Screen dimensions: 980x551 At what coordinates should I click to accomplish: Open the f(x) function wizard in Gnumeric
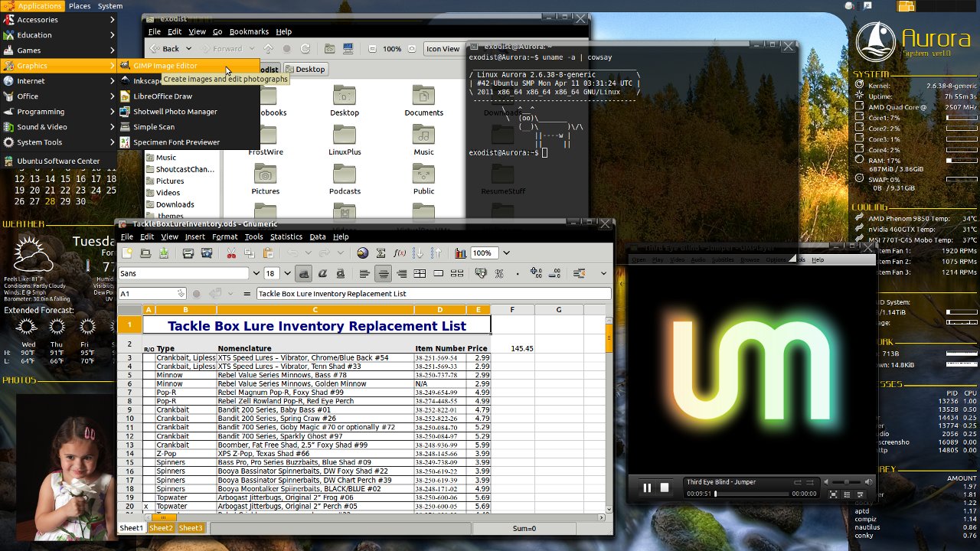click(399, 253)
